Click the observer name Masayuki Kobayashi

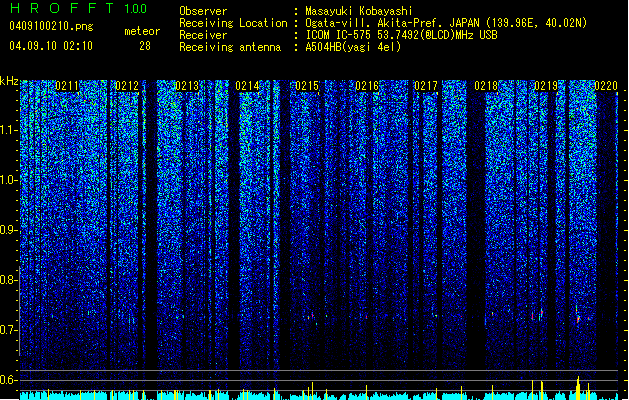(x=358, y=11)
